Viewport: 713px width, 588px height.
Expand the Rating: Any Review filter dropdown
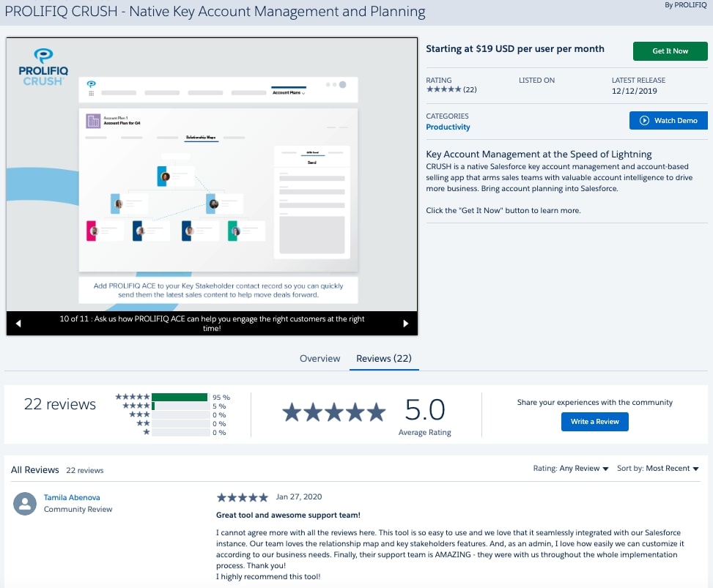(571, 469)
